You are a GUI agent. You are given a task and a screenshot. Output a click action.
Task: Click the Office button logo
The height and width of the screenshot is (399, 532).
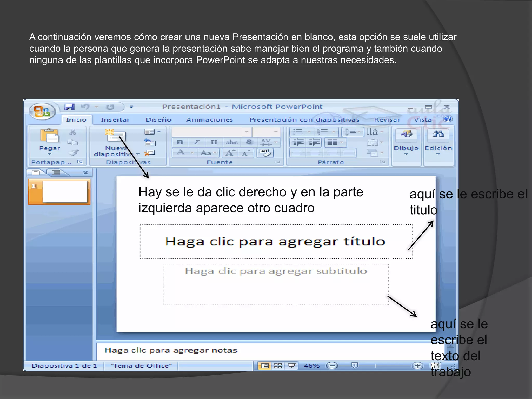[x=42, y=111]
